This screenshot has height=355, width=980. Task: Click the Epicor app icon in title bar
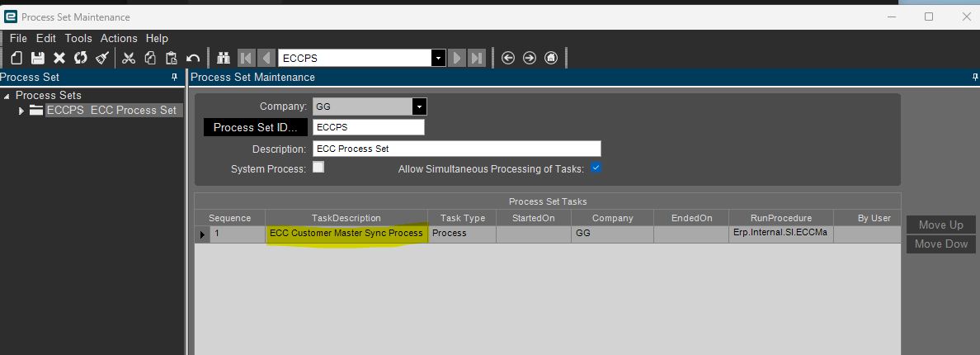tap(11, 17)
